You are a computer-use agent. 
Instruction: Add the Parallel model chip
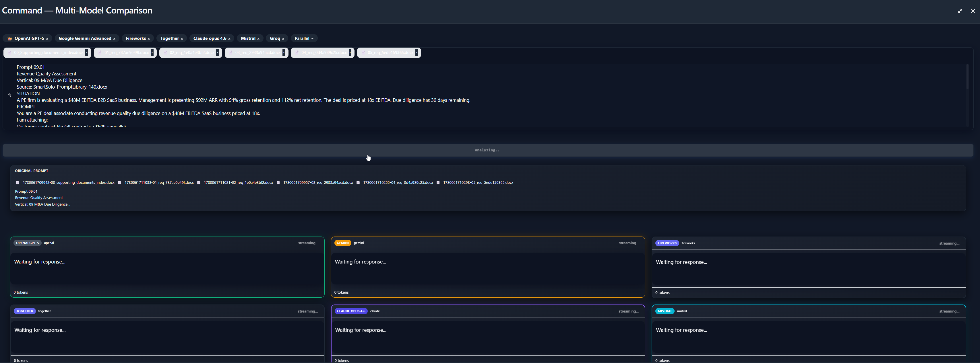point(312,39)
